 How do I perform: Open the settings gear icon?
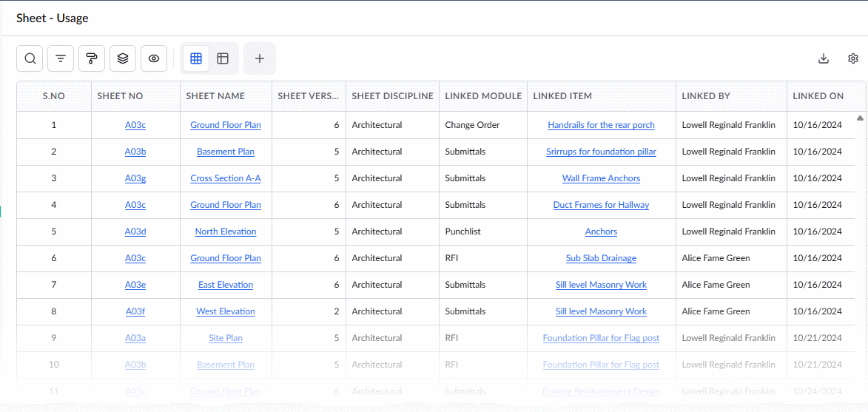click(853, 58)
